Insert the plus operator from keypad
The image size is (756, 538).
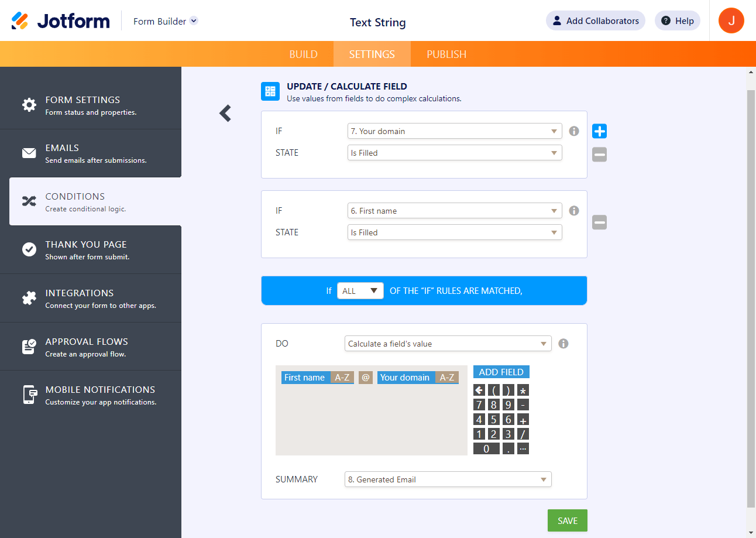pos(523,420)
